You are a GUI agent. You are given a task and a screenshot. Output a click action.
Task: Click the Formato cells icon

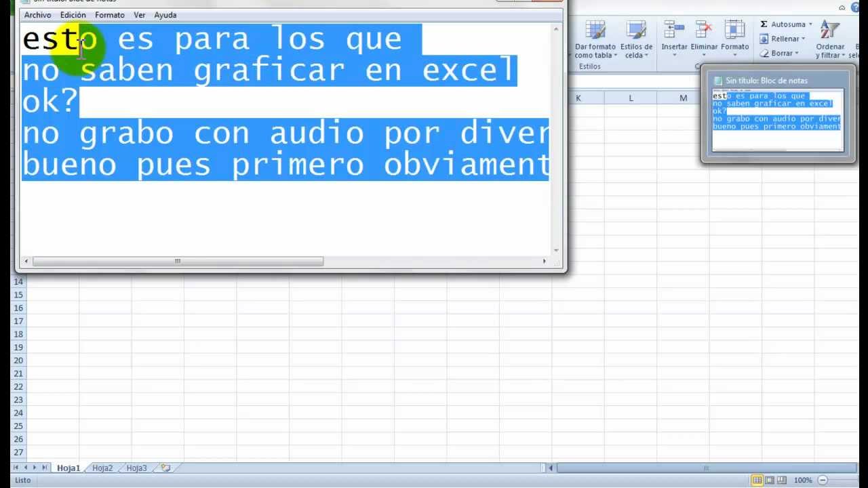tap(734, 30)
